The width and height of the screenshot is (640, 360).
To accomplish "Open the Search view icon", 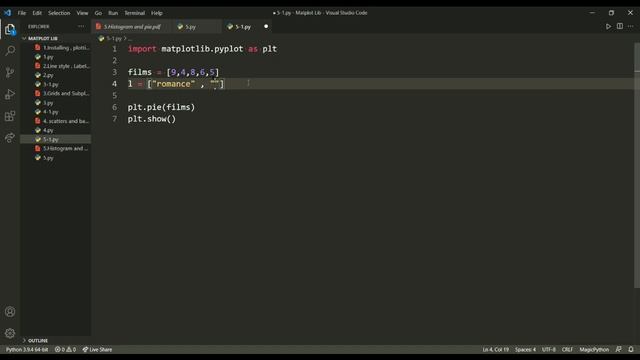I will point(10,51).
